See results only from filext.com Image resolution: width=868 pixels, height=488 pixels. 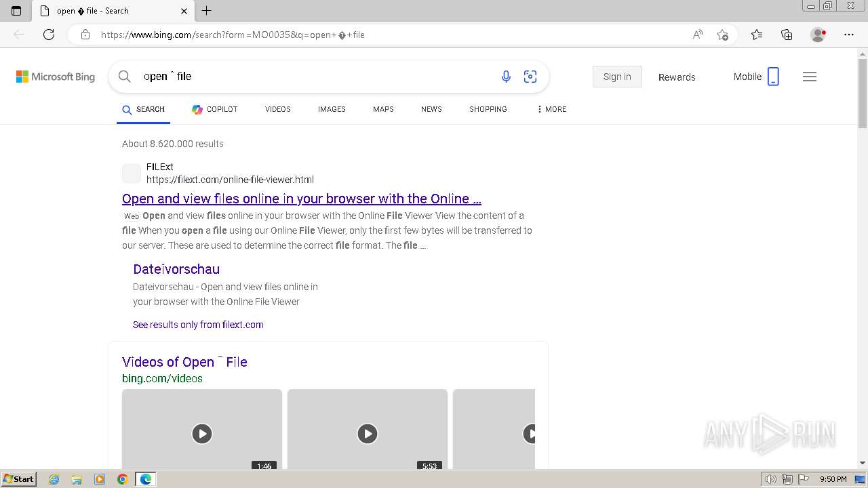pyautogui.click(x=198, y=325)
